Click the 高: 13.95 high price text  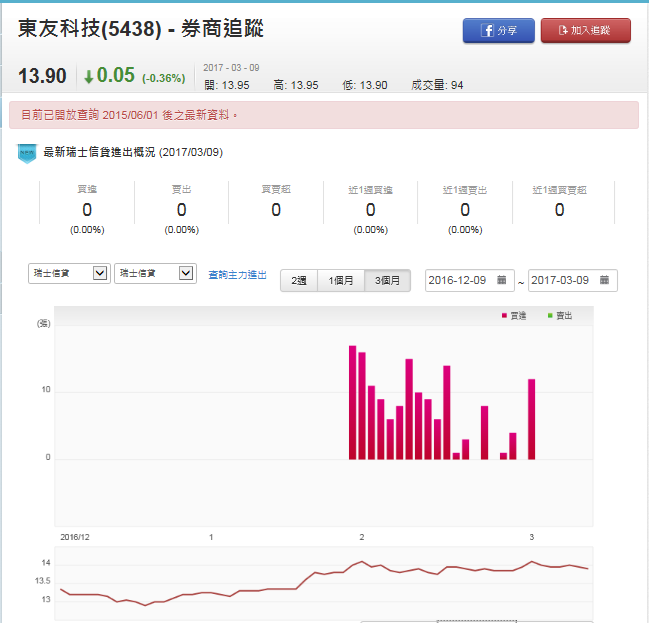tap(296, 85)
